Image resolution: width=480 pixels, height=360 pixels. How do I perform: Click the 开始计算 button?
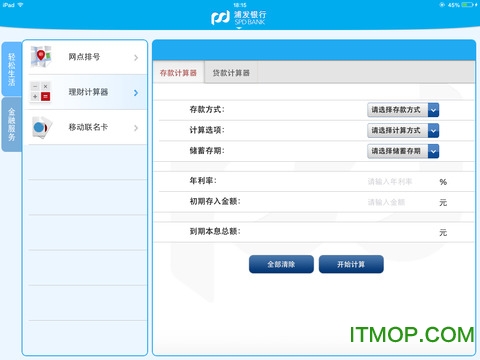(x=351, y=264)
